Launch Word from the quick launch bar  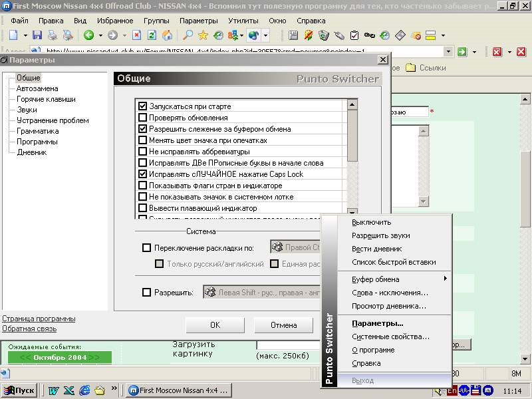(53, 390)
